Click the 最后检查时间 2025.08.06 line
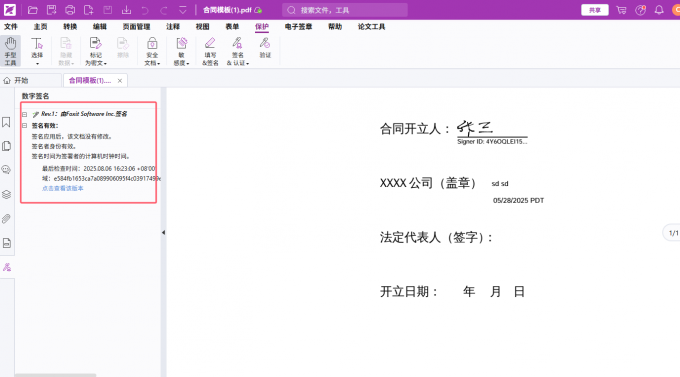Screen dimensions: 680x377 (x=98, y=168)
